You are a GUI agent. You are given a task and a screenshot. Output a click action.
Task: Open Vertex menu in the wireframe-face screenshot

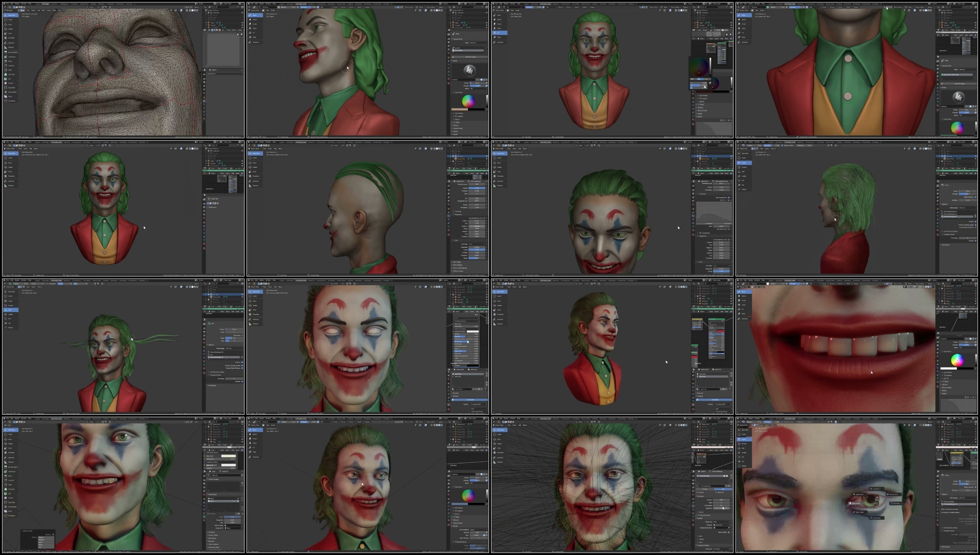(x=48, y=11)
